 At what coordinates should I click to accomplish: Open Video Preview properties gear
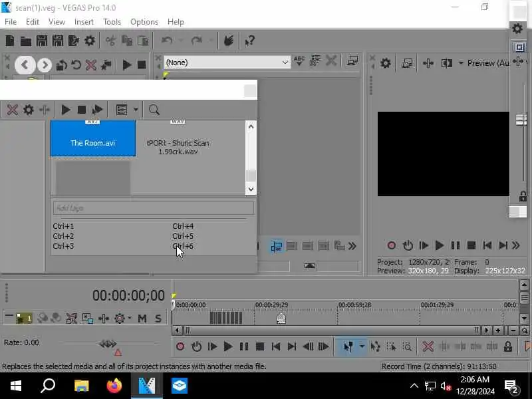[x=386, y=63]
